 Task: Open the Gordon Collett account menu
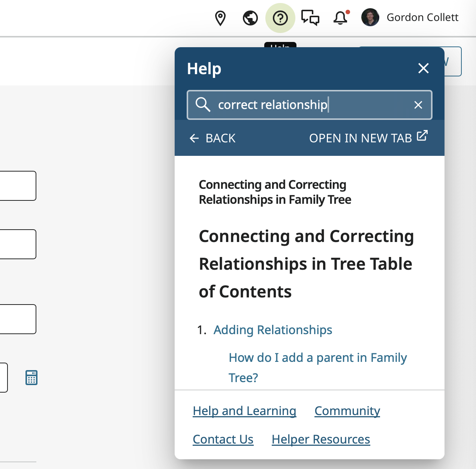coord(422,18)
